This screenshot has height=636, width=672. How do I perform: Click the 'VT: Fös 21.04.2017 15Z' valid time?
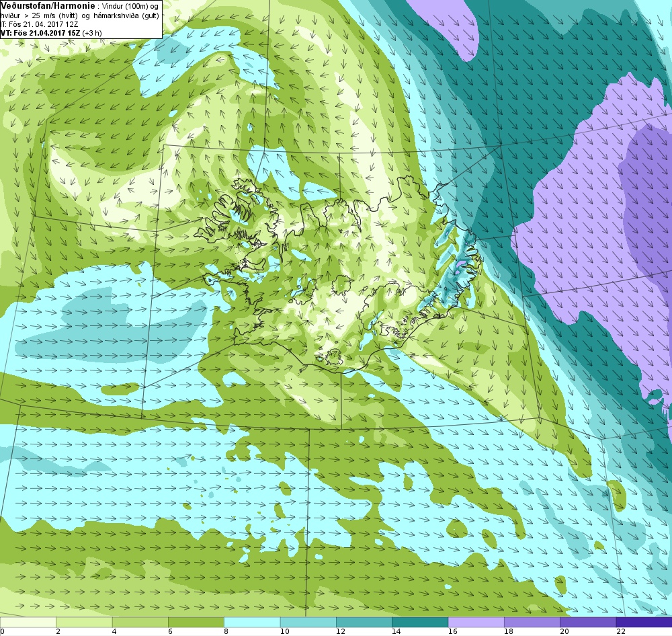pos(41,32)
